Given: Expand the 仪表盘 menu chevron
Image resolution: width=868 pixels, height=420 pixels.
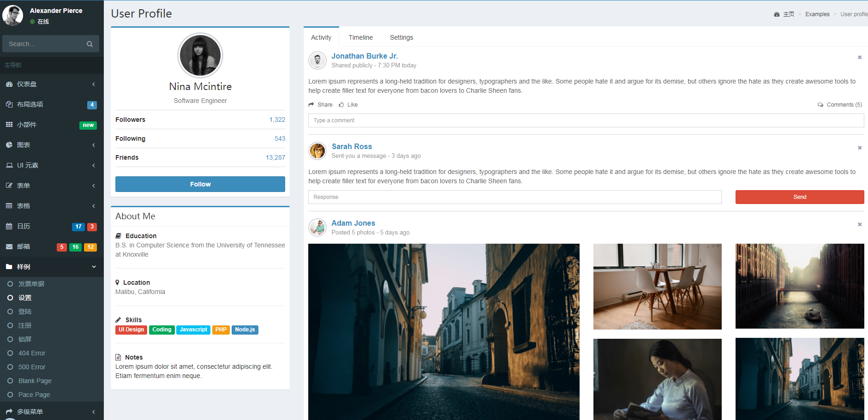Looking at the screenshot, I should point(94,84).
